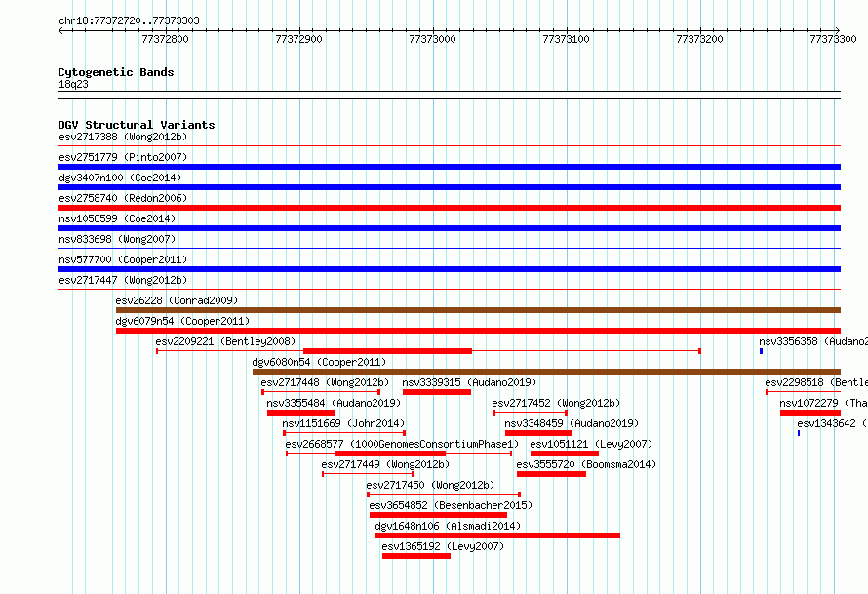
Task: Open the esv2717447 (Wong2012b) variant label
Action: 123,280
